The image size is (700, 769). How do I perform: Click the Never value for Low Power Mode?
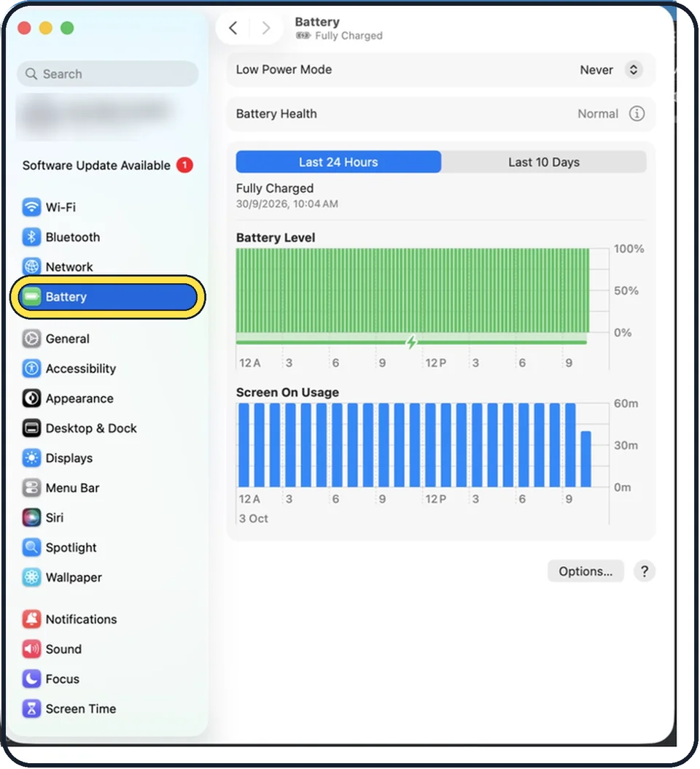596,70
